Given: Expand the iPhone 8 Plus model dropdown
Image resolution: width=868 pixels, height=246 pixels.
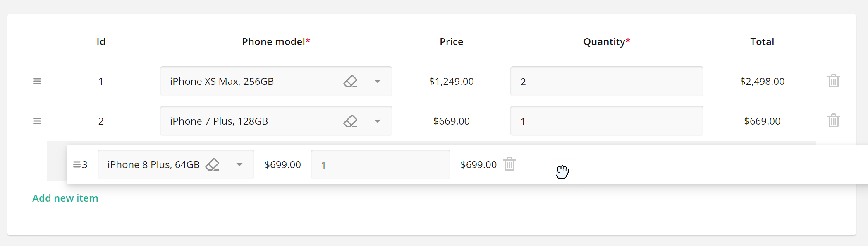Looking at the screenshot, I should (x=239, y=164).
